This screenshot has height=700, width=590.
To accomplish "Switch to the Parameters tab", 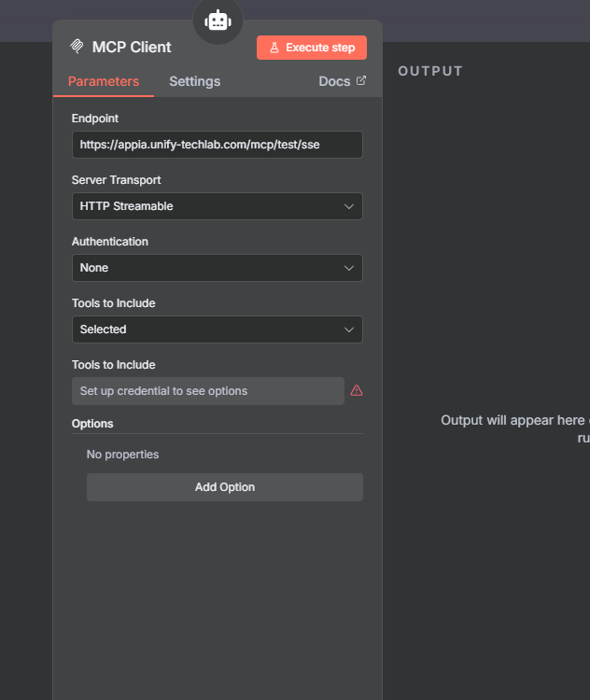I will 104,81.
